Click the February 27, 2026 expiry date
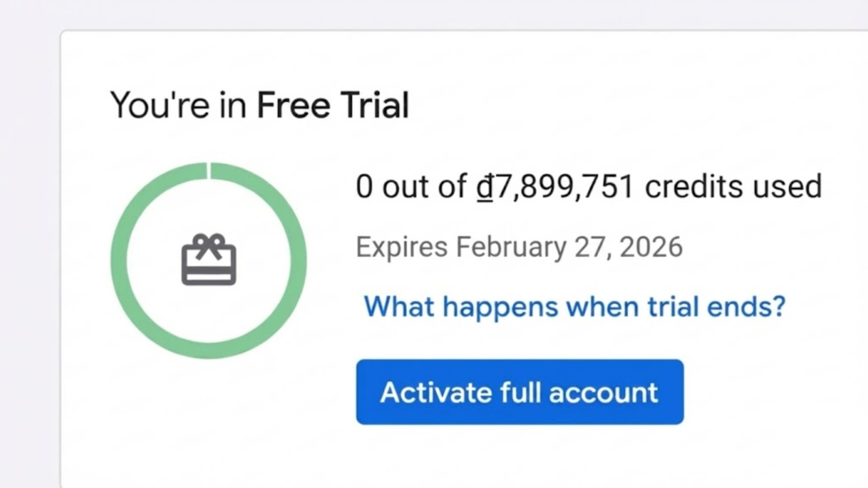The height and width of the screenshot is (488, 868). point(569,247)
